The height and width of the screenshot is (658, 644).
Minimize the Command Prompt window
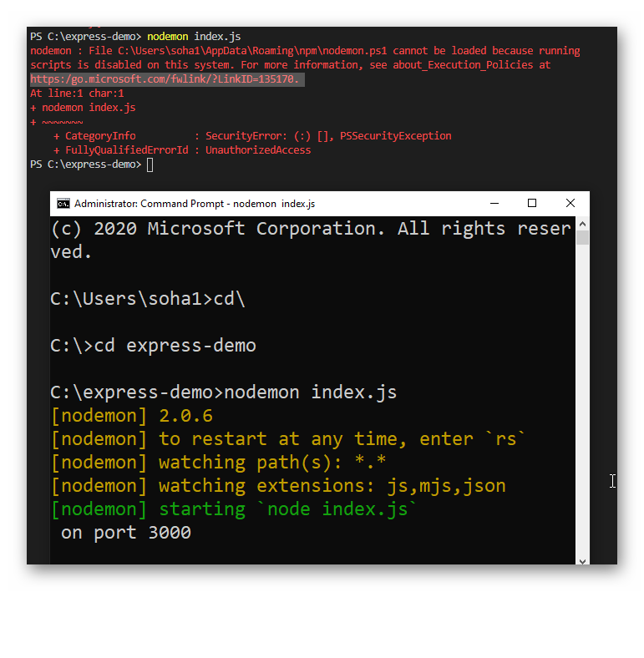(494, 204)
